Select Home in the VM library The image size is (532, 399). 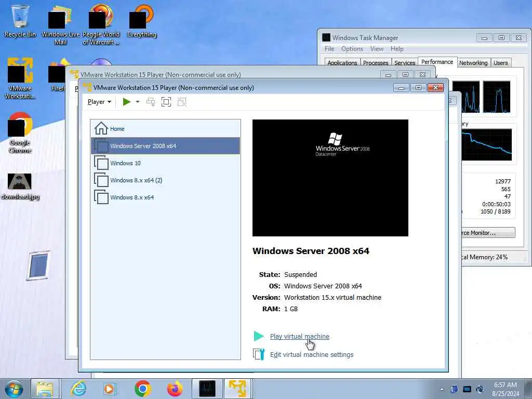(x=166, y=129)
